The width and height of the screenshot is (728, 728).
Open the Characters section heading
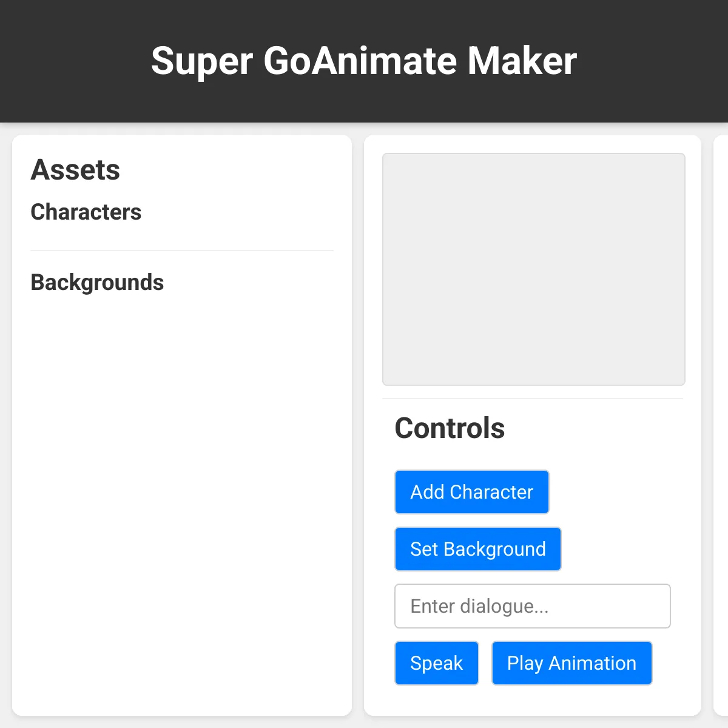click(x=86, y=212)
